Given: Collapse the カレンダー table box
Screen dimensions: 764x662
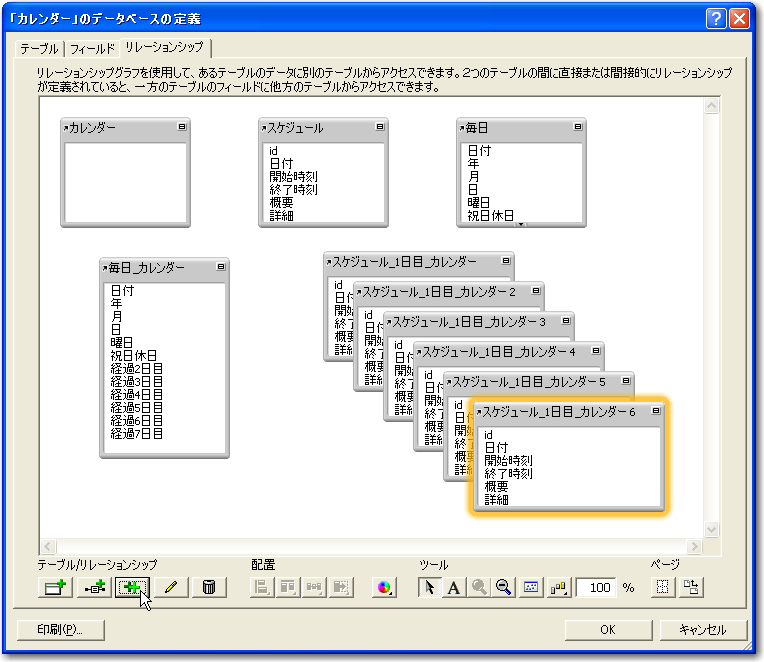Looking at the screenshot, I should (181, 128).
